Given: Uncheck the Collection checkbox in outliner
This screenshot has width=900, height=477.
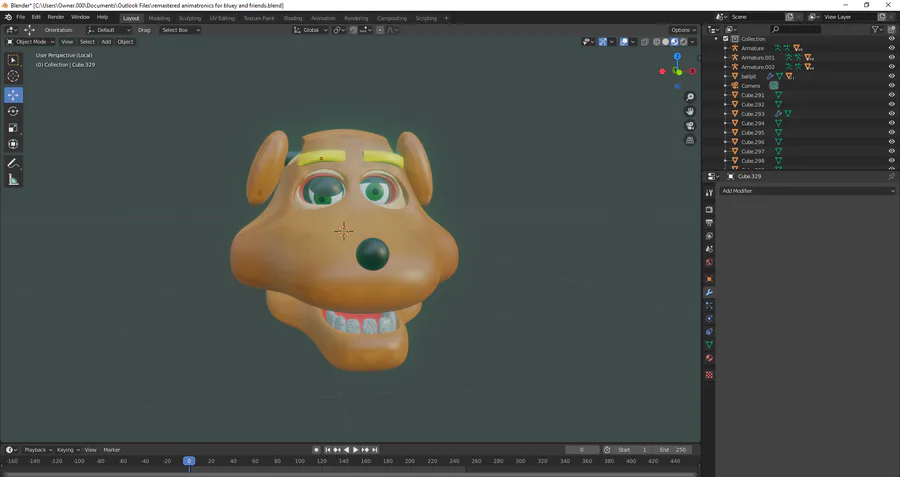Looking at the screenshot, I should click(x=726, y=39).
